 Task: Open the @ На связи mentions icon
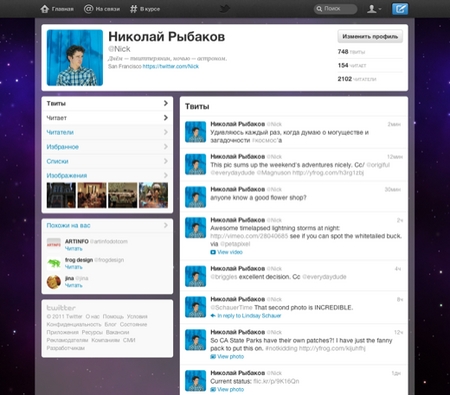tap(88, 9)
